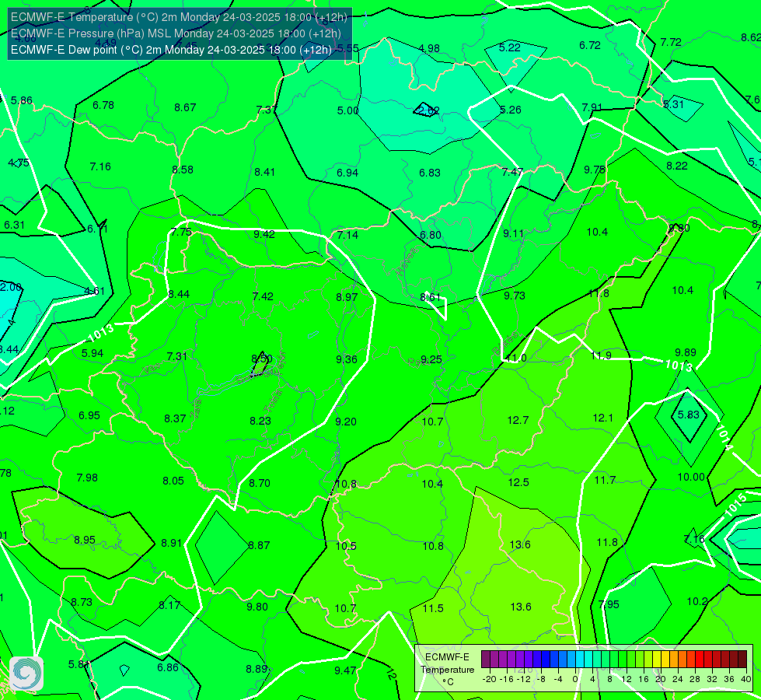The height and width of the screenshot is (700, 761).
Task: Select the ECMWF-E Temperature 2m layer title
Action: [179, 17]
